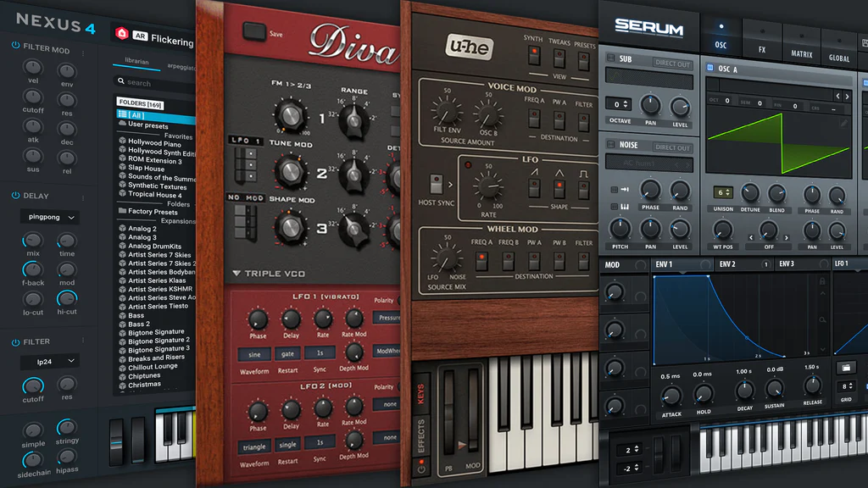
Task: Select the square LFO shape icon in u-he
Action: tap(583, 189)
